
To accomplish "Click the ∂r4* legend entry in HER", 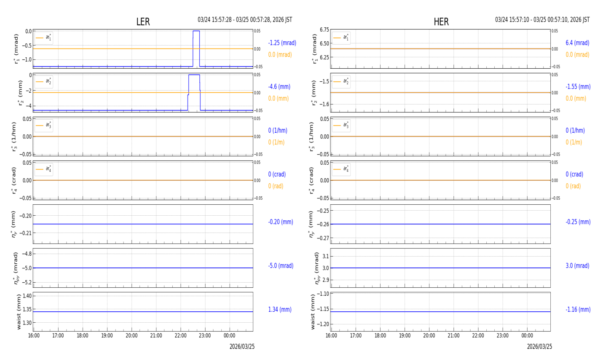I will [341, 169].
